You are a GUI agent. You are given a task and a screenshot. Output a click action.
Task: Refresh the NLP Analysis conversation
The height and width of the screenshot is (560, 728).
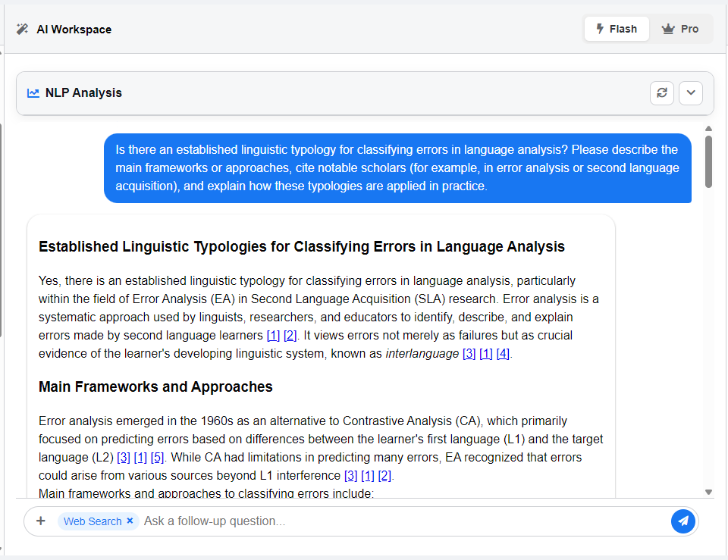(x=662, y=93)
